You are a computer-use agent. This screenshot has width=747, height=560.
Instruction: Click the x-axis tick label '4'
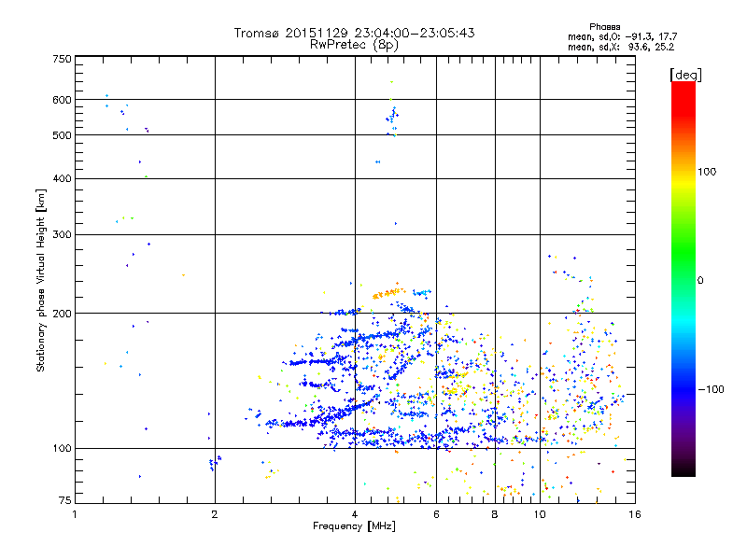pos(355,514)
